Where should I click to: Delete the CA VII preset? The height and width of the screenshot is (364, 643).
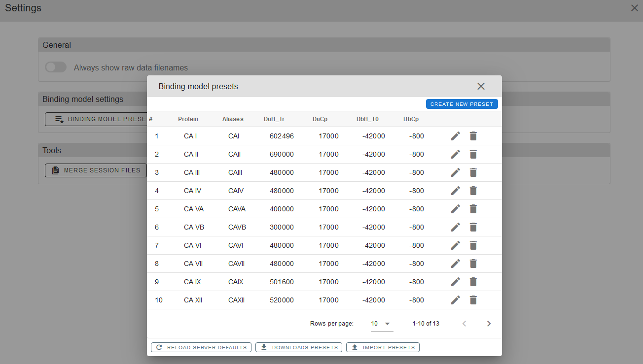coord(473,264)
